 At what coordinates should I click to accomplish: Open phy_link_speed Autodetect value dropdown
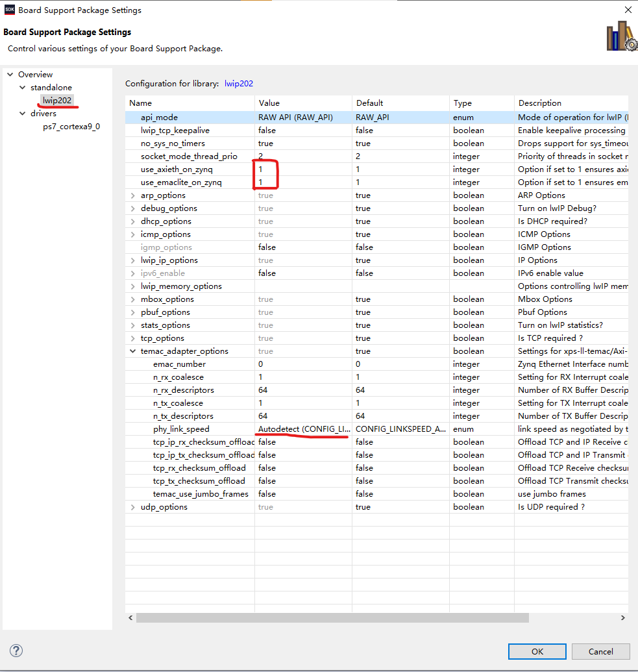pos(302,429)
